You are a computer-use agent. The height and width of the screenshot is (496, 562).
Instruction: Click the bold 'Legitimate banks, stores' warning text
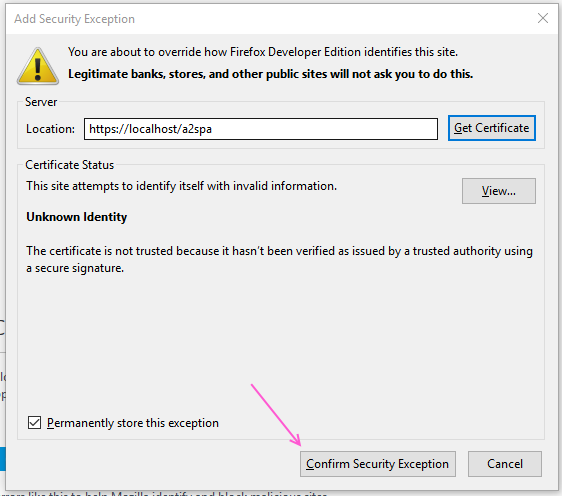[271, 74]
